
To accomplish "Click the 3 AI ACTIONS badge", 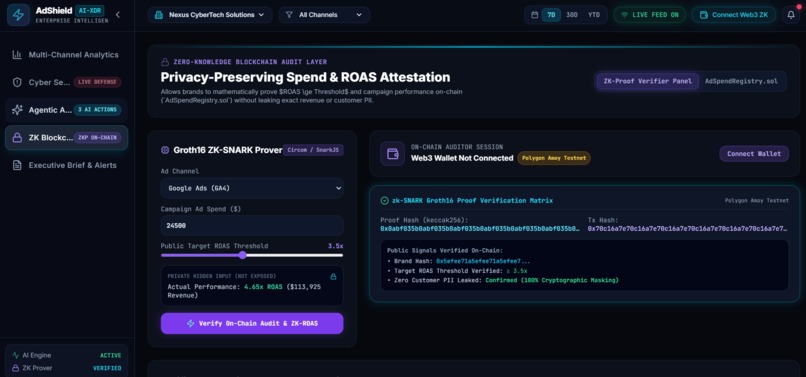I will point(97,110).
